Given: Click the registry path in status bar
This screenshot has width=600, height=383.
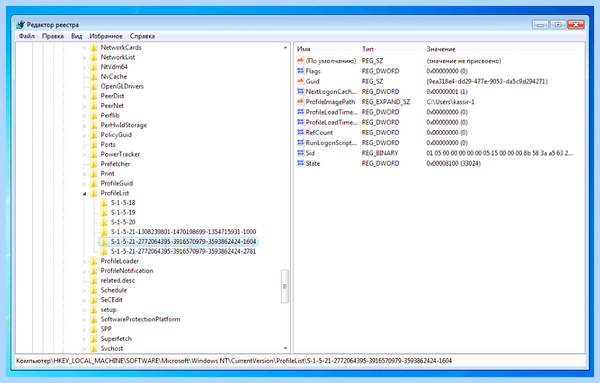Looking at the screenshot, I should (x=234, y=360).
